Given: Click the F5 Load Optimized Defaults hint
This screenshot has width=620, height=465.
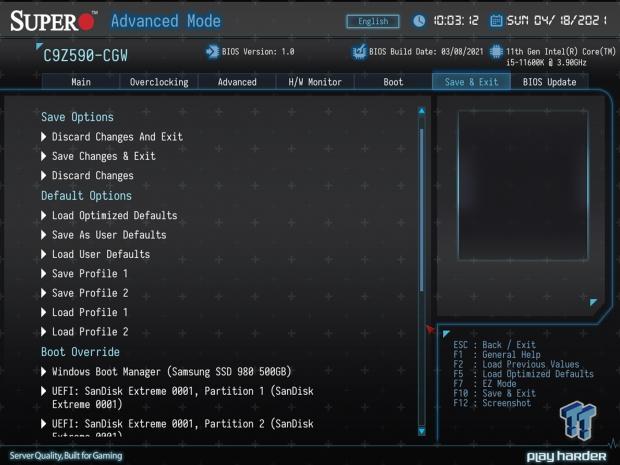Looking at the screenshot, I should coord(524,374).
